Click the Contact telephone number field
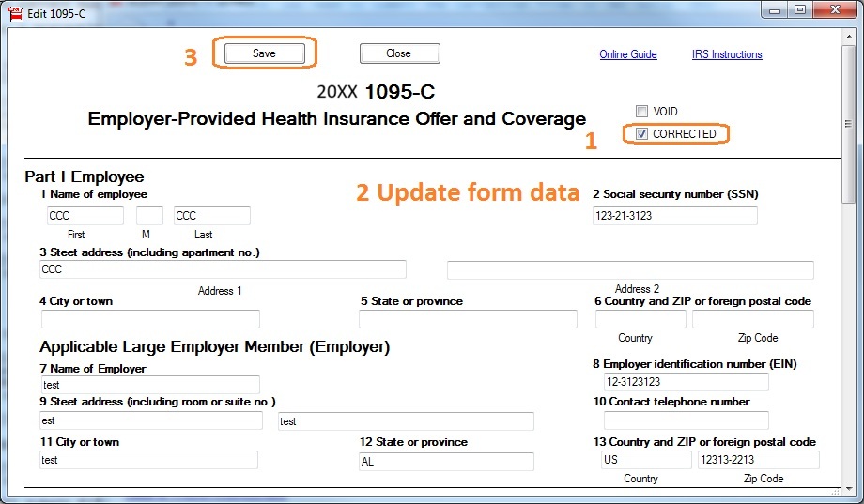 [x=686, y=420]
